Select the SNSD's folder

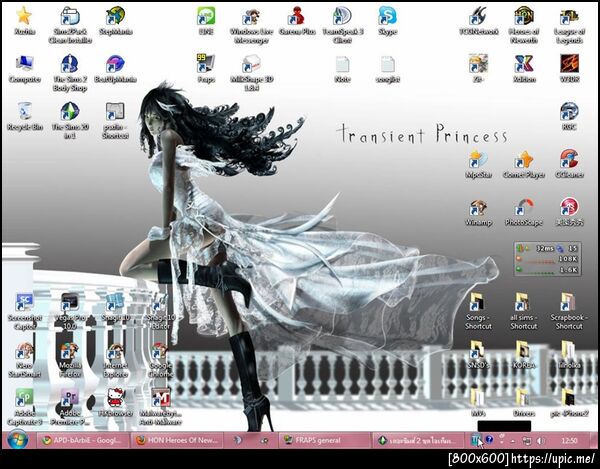[478, 356]
